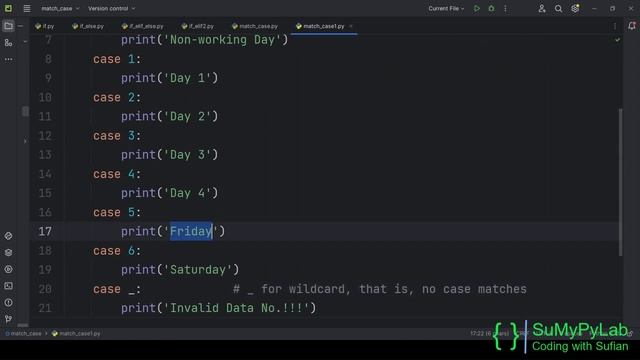This screenshot has width=640, height=360.
Task: Open Search Everywhere magnifier
Action: coord(558,8)
